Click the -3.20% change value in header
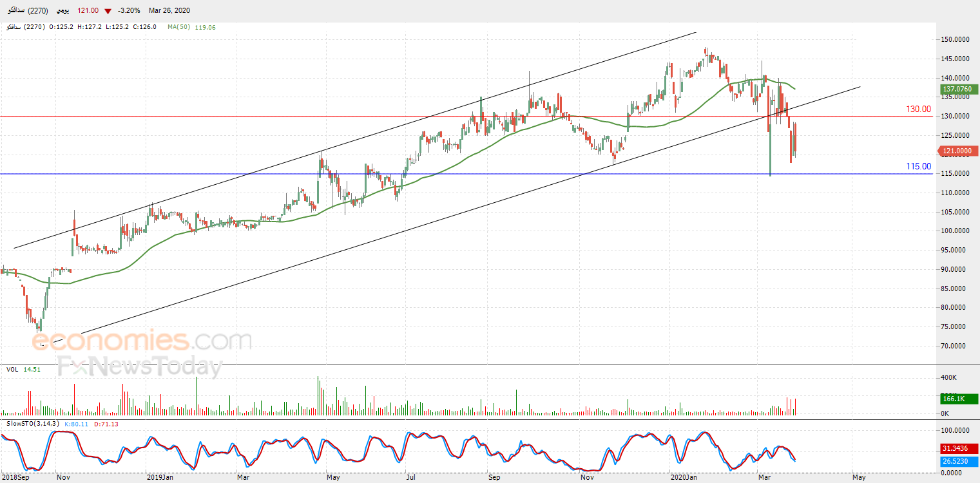The width and height of the screenshot is (980, 483). click(128, 11)
